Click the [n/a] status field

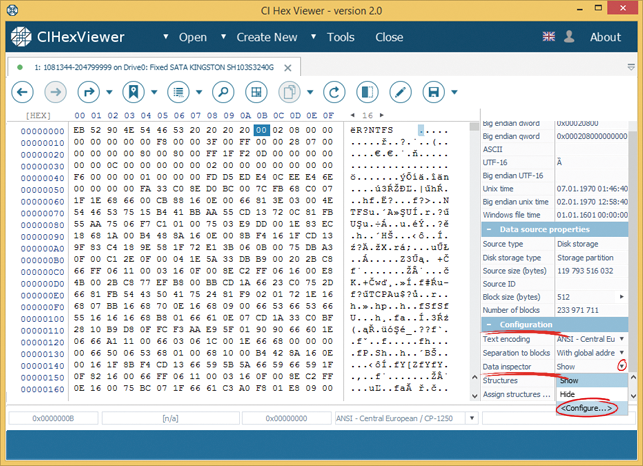click(x=170, y=418)
